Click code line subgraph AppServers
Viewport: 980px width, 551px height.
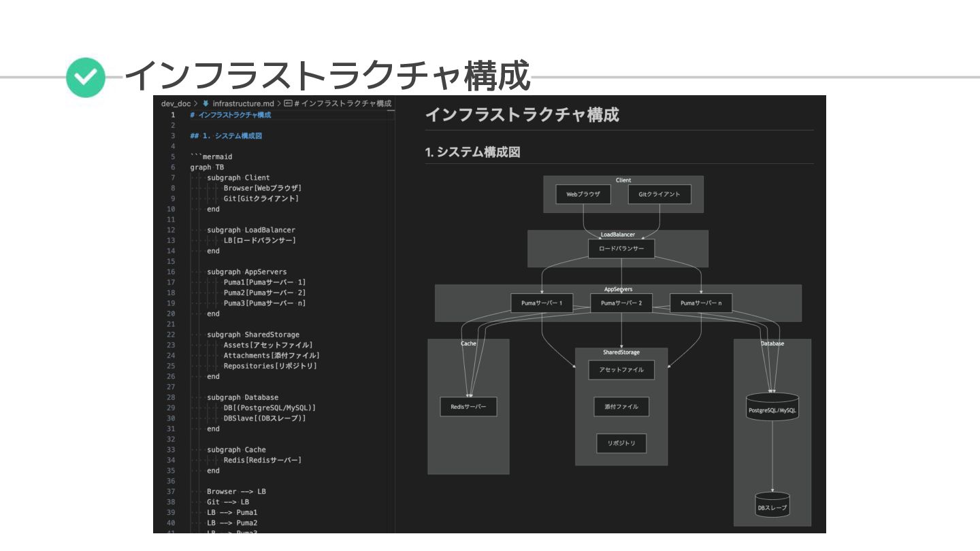[247, 271]
